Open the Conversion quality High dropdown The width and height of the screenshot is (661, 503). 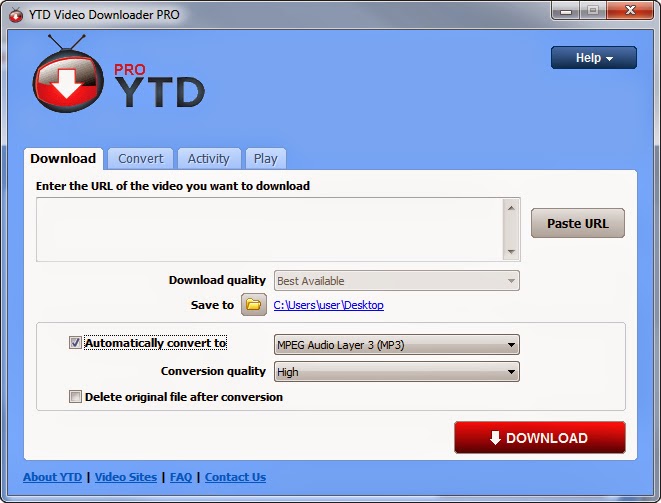(397, 372)
